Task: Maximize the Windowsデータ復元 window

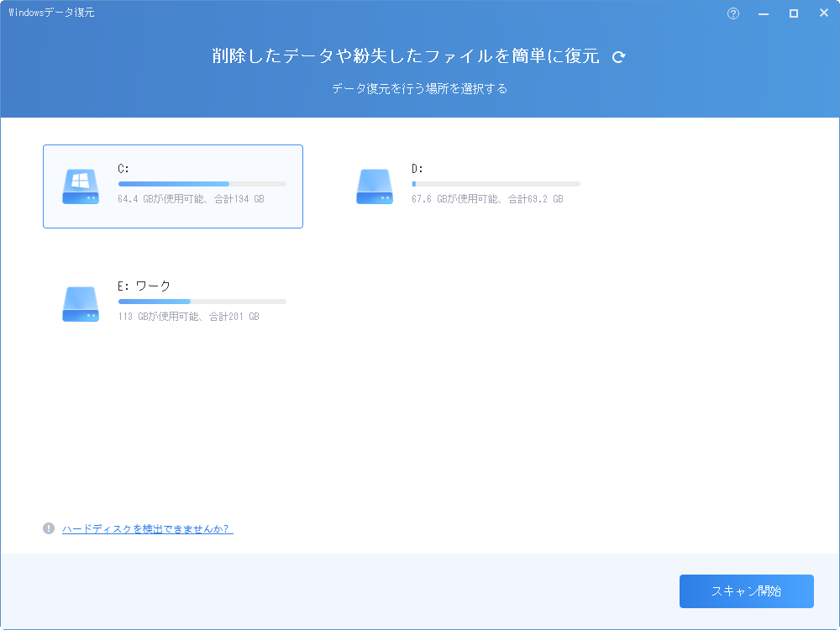Action: 794,13
